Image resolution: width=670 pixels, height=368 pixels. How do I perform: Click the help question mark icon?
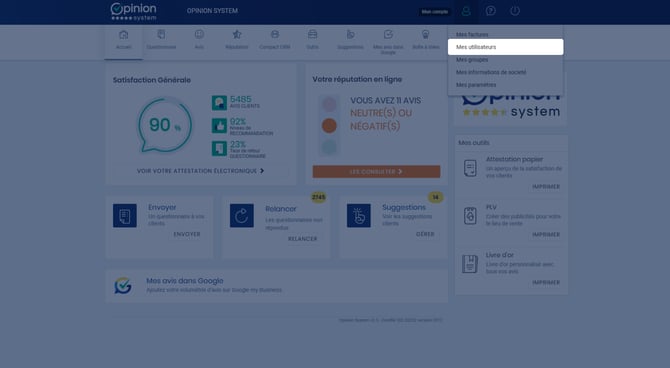[491, 11]
